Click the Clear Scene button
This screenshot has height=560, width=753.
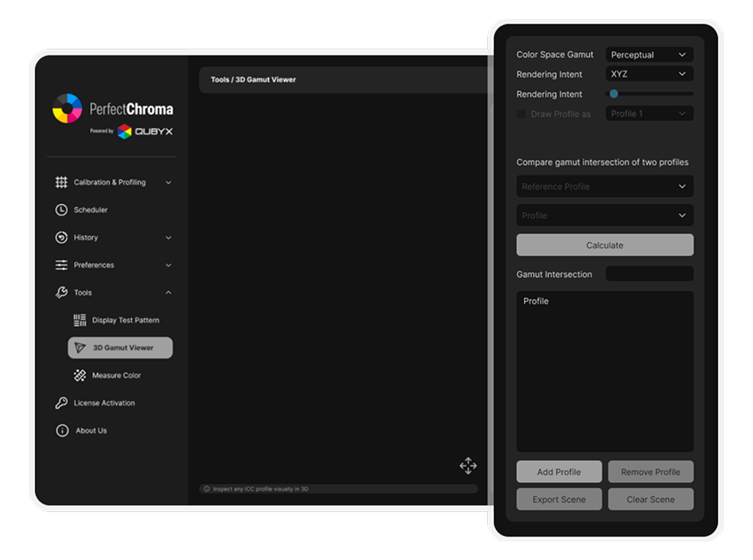click(650, 499)
